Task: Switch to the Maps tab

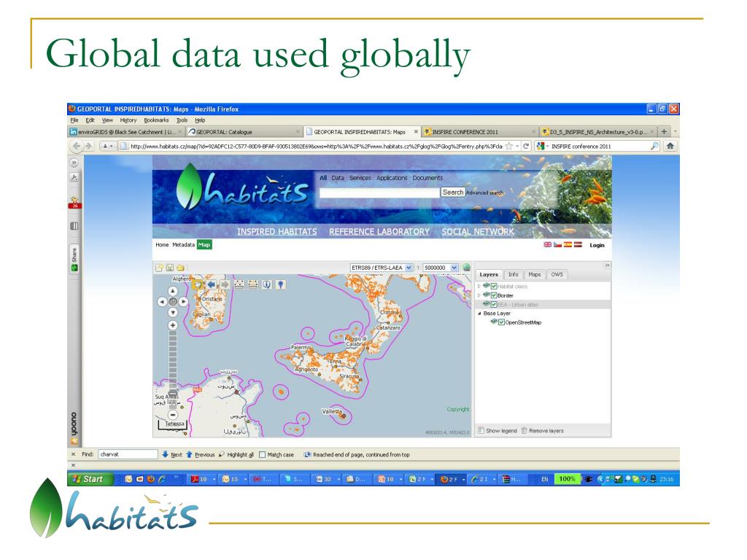Action: pyautogui.click(x=535, y=274)
